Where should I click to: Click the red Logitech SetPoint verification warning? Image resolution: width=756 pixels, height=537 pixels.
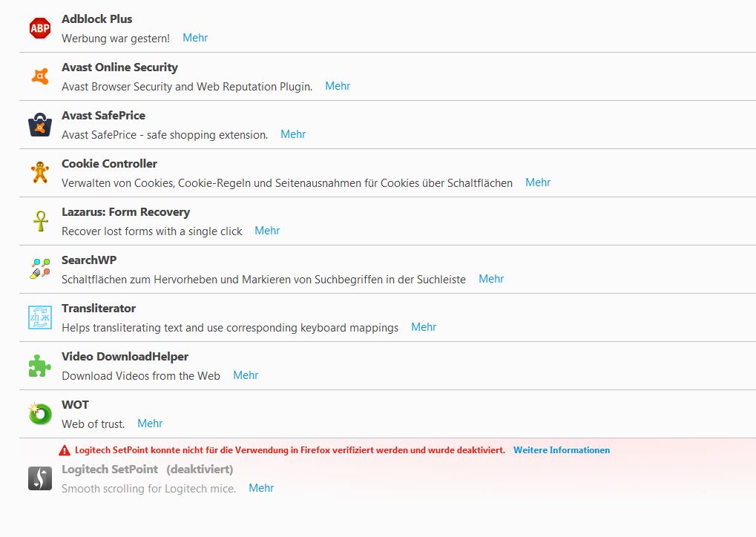point(290,450)
